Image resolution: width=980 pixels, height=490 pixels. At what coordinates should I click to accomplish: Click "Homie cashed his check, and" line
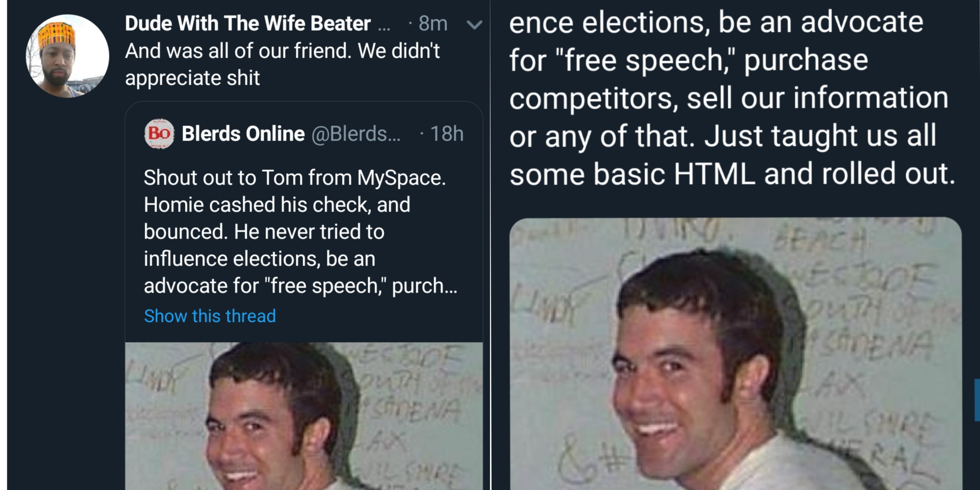[x=277, y=205]
